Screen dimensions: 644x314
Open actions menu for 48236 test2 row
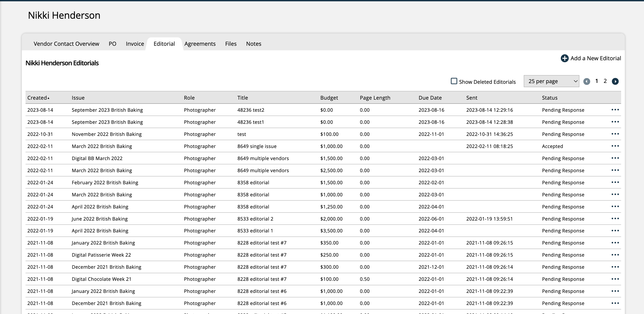615,110
